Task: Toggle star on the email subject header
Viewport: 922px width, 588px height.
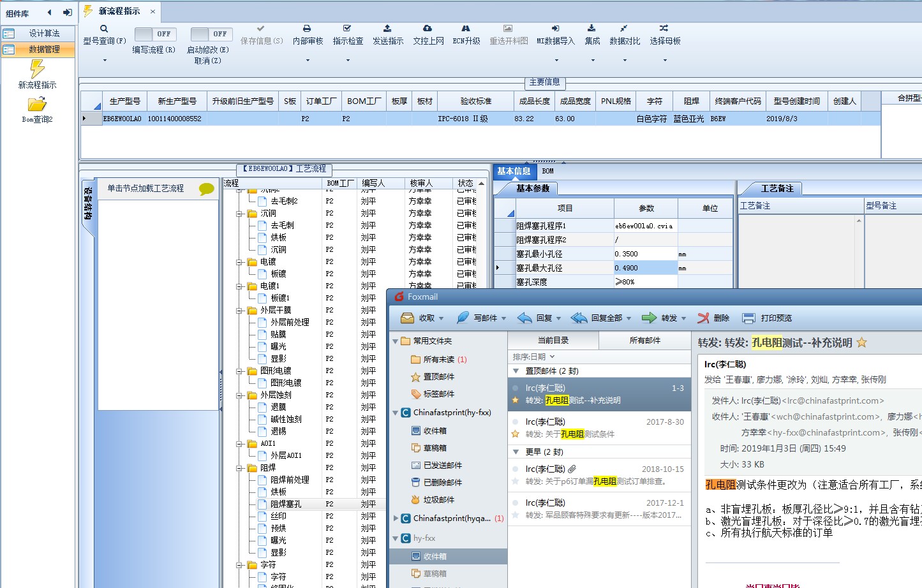Action: [x=861, y=342]
